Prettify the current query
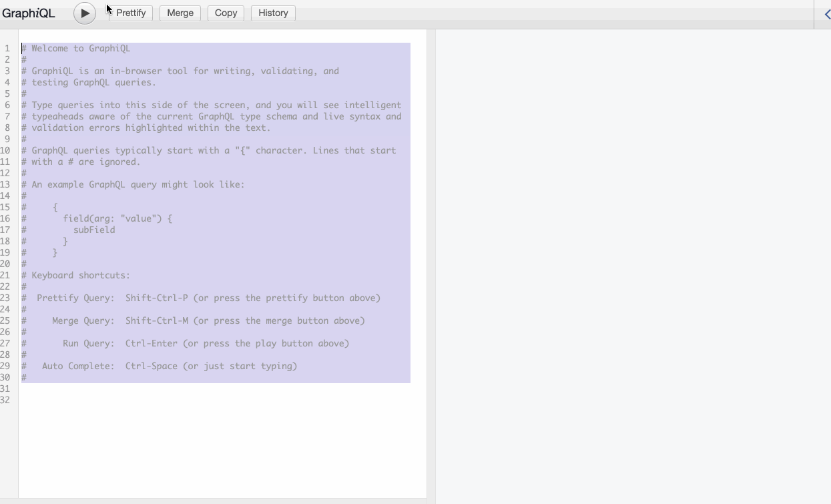 click(130, 13)
